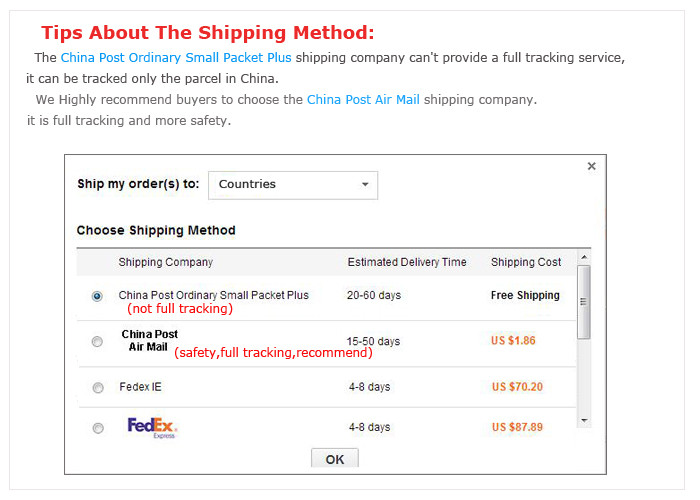Click the Shipping Company column header
The height and width of the screenshot is (500, 700).
(x=165, y=263)
